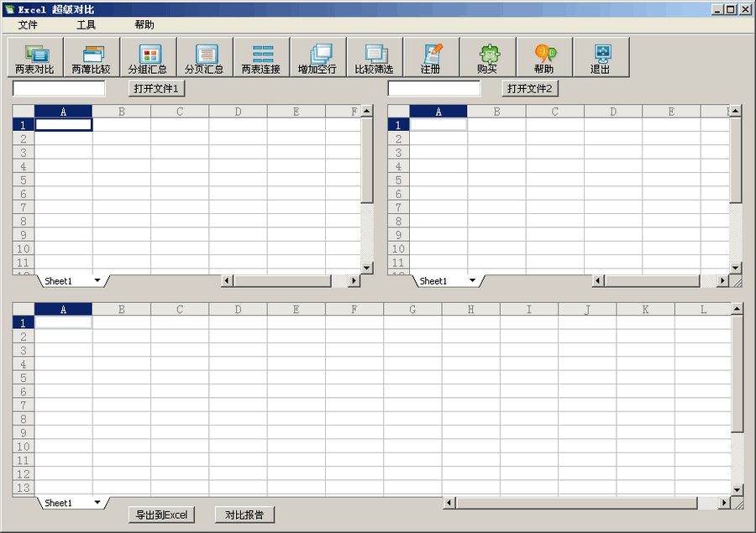
Task: Open the 分组汇总 function
Action: 149,56
